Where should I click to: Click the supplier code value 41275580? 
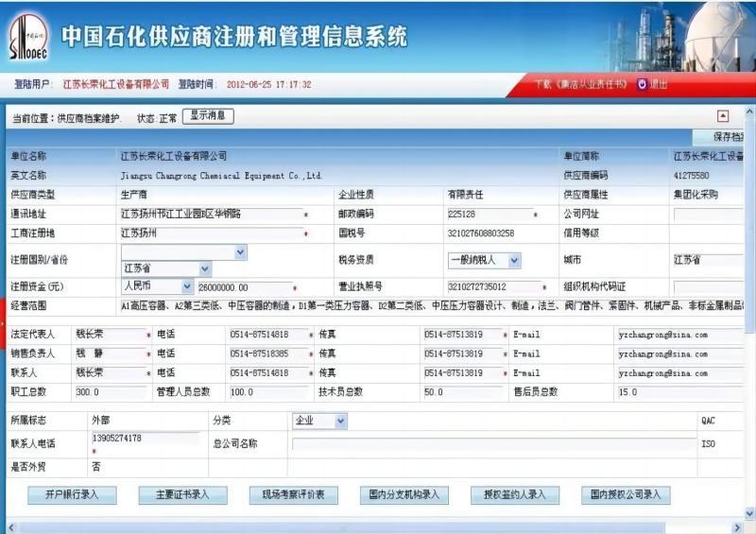(x=692, y=176)
